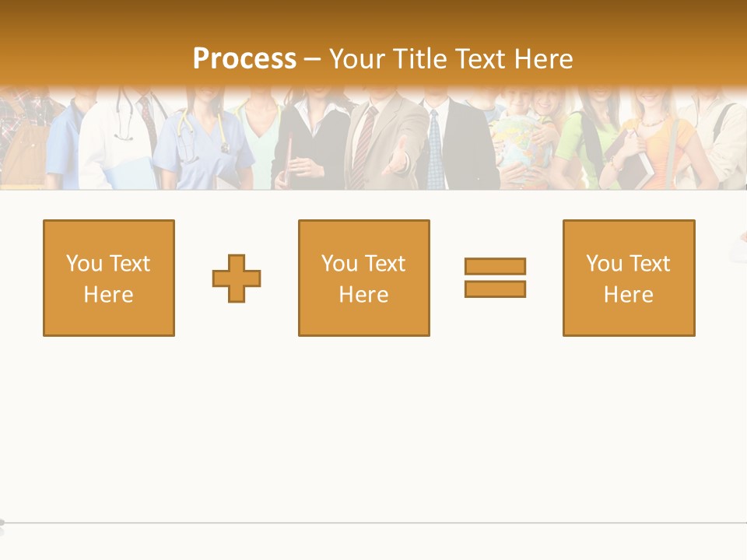Click the bold word "Process" in the title

244,58
